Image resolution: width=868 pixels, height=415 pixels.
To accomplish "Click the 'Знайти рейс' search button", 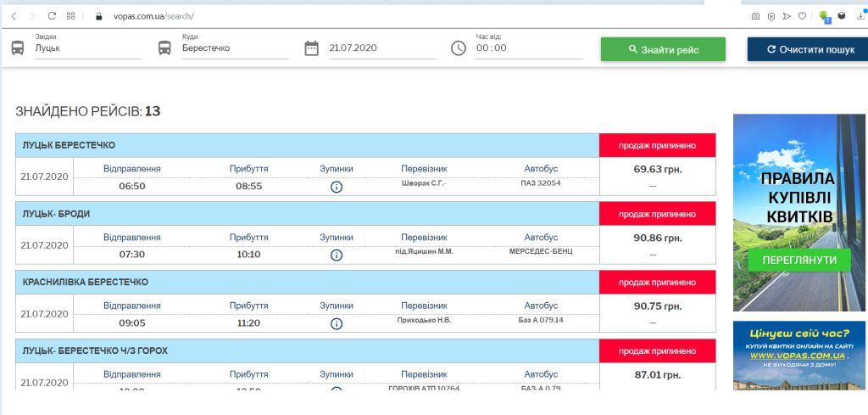I will click(x=663, y=49).
